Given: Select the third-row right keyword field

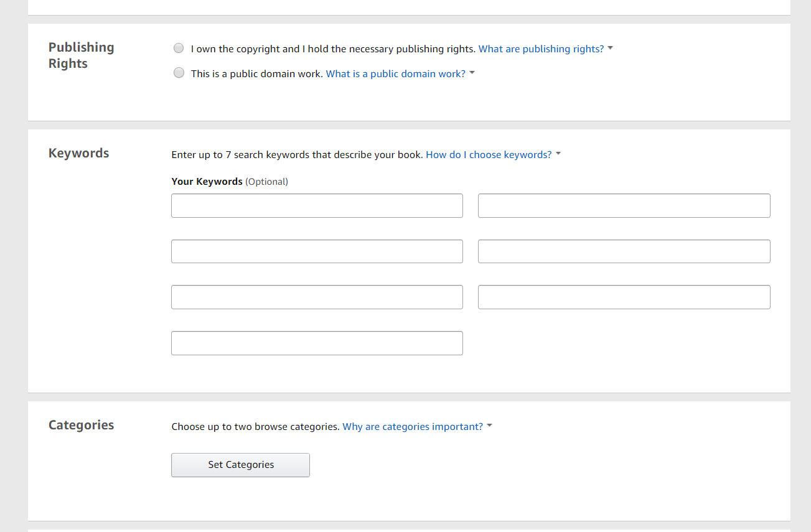Looking at the screenshot, I should pos(624,297).
